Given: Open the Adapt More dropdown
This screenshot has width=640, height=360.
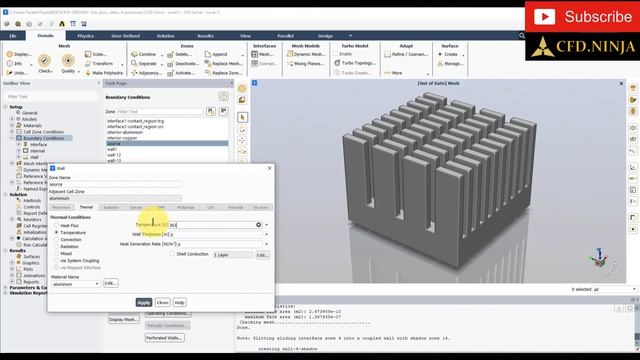Looking at the screenshot, I should click(428, 73).
